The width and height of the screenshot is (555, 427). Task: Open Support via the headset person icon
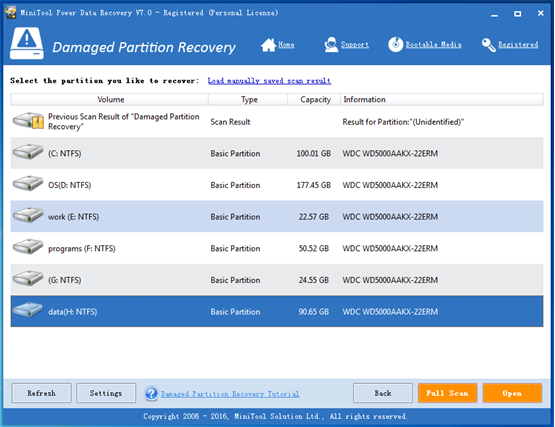tap(331, 45)
